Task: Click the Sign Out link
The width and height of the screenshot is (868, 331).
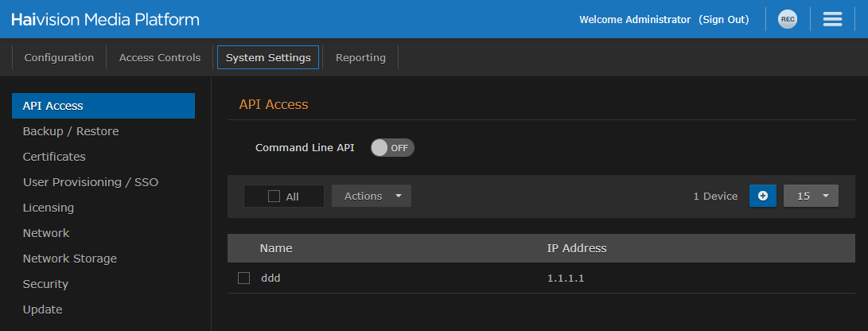Action: coord(723,20)
